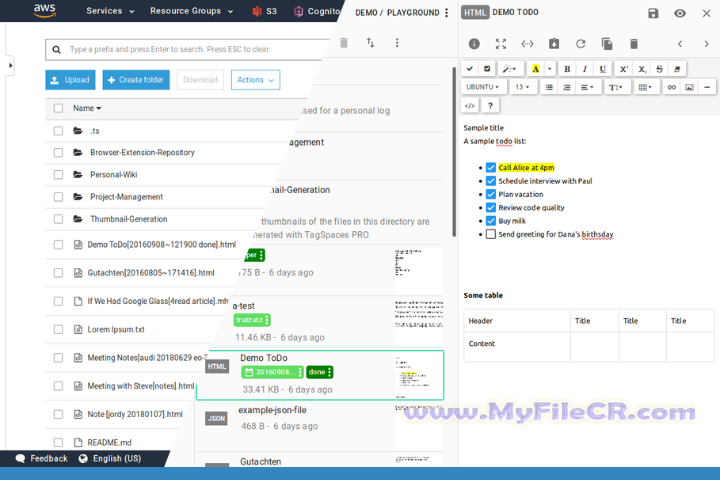Insert a hyperlink
The width and height of the screenshot is (720, 480).
pos(671,87)
